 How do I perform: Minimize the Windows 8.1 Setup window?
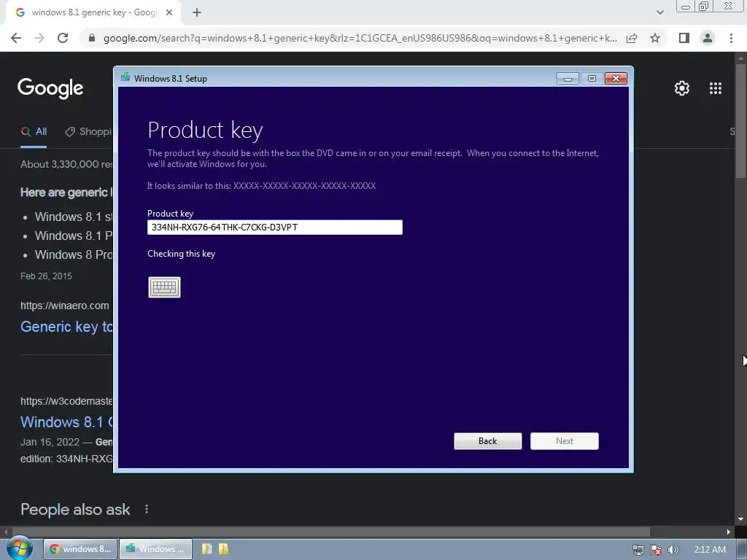[x=568, y=79]
